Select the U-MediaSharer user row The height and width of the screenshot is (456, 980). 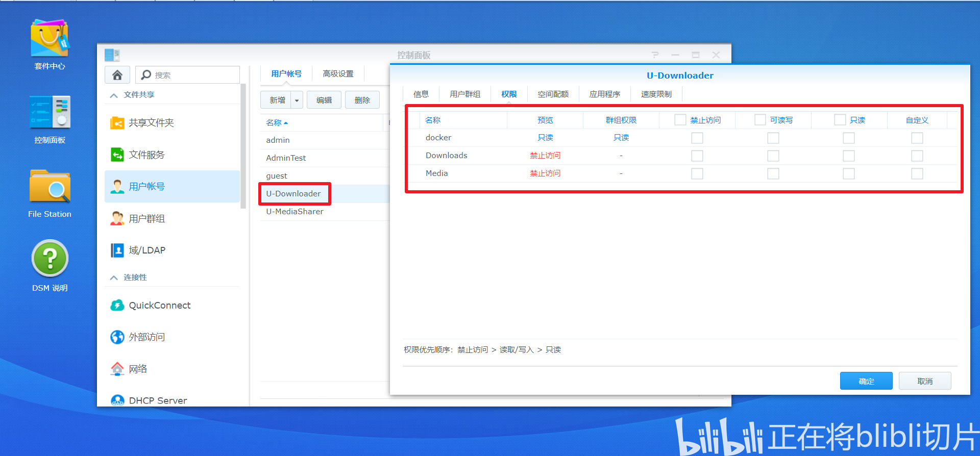(x=325, y=212)
